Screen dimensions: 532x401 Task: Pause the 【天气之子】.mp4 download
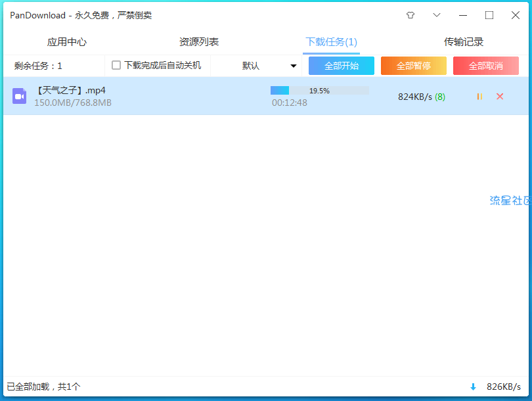(479, 97)
